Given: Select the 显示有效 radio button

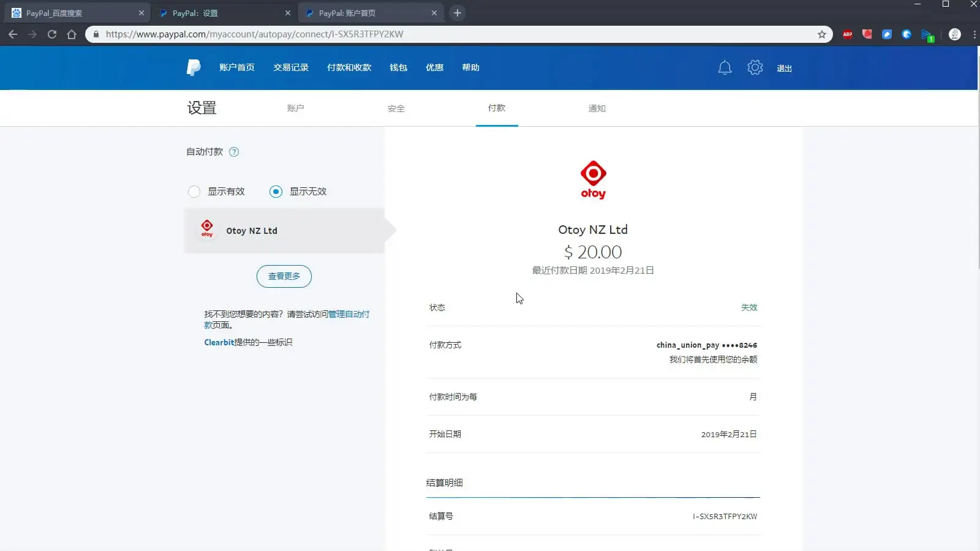Looking at the screenshot, I should pos(194,192).
